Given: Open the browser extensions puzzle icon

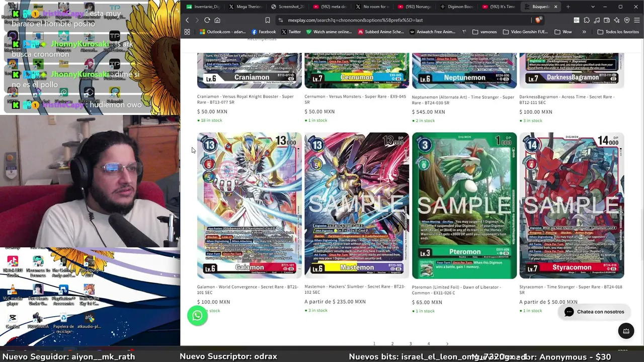Looking at the screenshot, I should click(587, 20).
